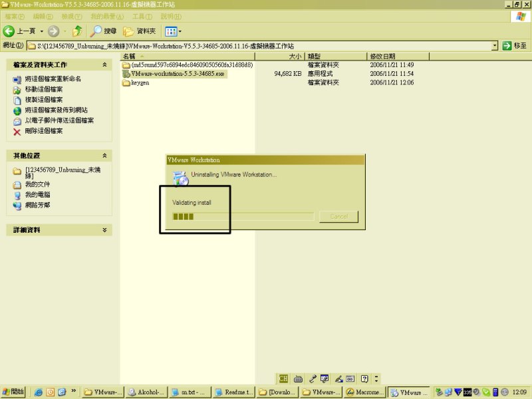The width and height of the screenshot is (532, 399).
Task: Click the blue mobile phone tray icon
Action: click(495, 392)
